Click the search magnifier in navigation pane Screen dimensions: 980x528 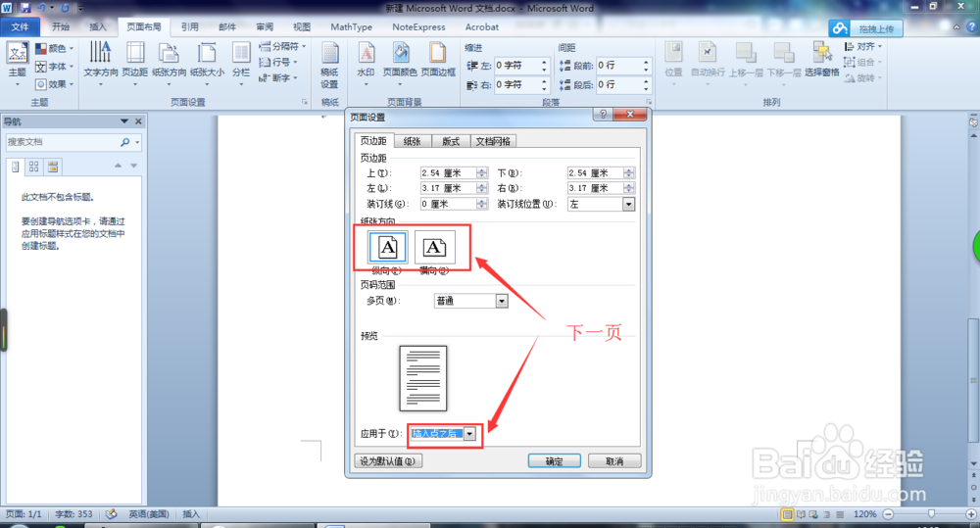coord(125,142)
